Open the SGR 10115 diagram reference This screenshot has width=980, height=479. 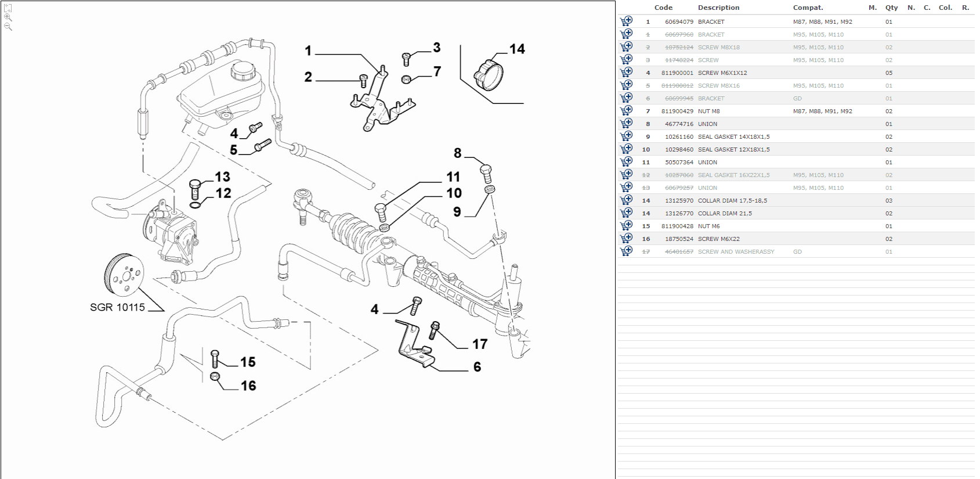click(117, 307)
